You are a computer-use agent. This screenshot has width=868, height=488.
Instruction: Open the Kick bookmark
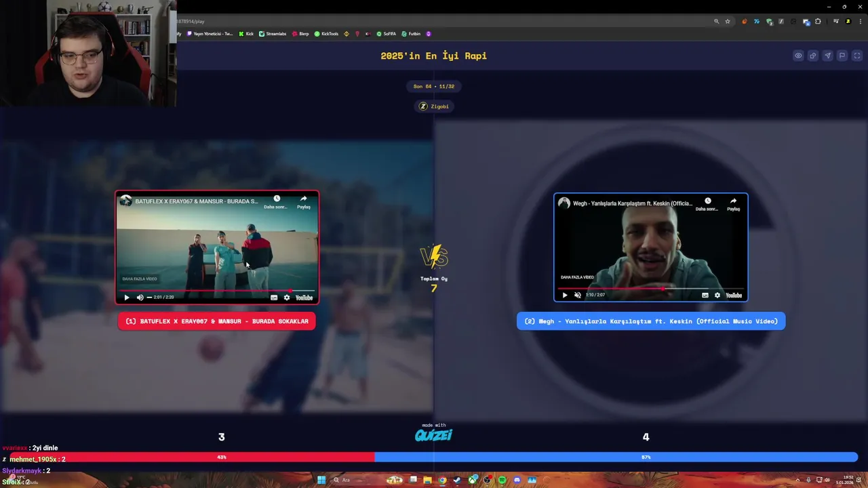[246, 34]
